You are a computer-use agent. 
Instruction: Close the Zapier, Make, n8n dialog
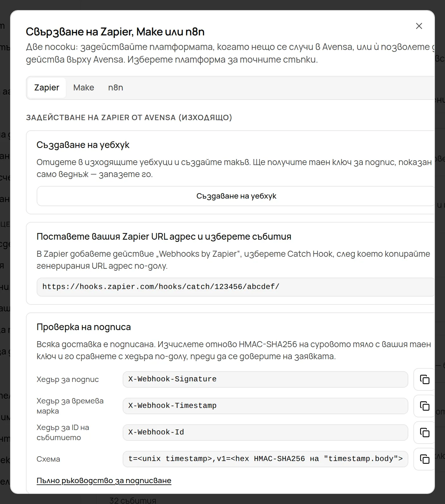(419, 26)
